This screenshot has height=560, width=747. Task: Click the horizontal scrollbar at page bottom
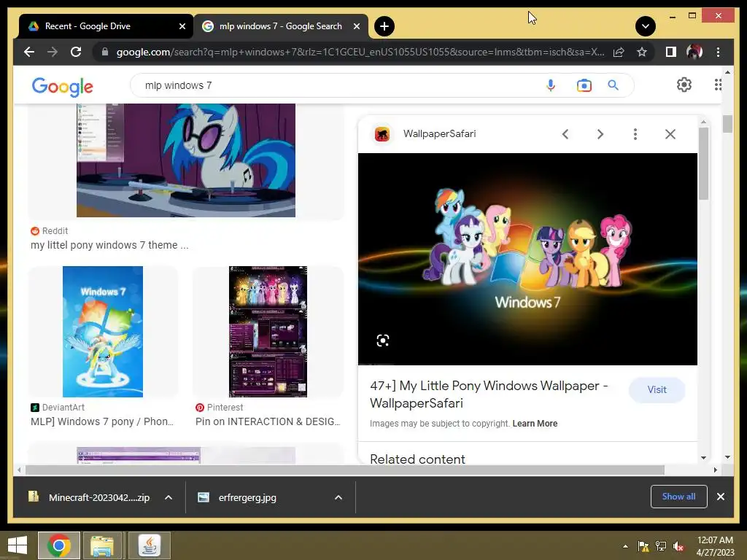[345, 470]
